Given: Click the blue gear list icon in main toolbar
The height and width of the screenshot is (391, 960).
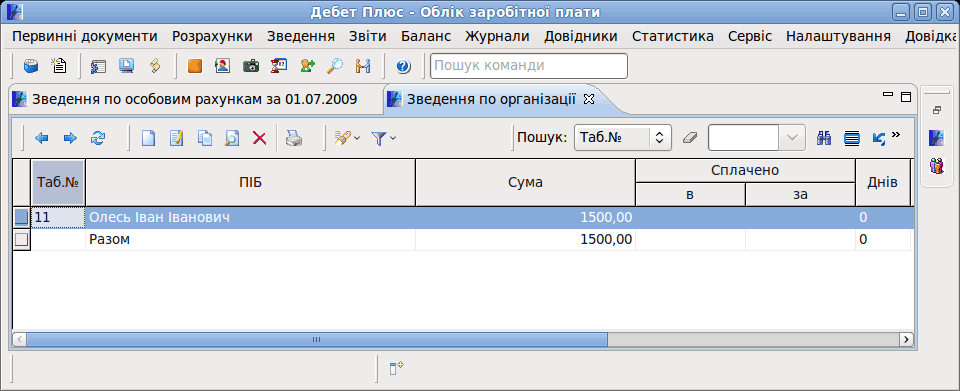Looking at the screenshot, I should coord(99,66).
